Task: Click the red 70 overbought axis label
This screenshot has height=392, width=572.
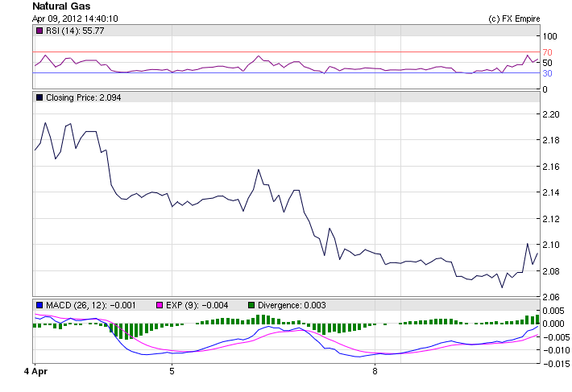Action: [547, 52]
